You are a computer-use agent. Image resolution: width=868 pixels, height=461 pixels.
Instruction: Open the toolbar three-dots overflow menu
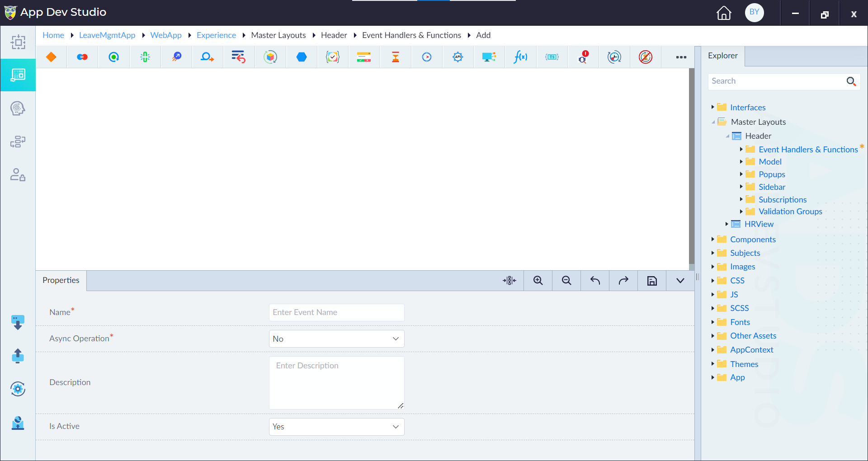click(x=681, y=57)
